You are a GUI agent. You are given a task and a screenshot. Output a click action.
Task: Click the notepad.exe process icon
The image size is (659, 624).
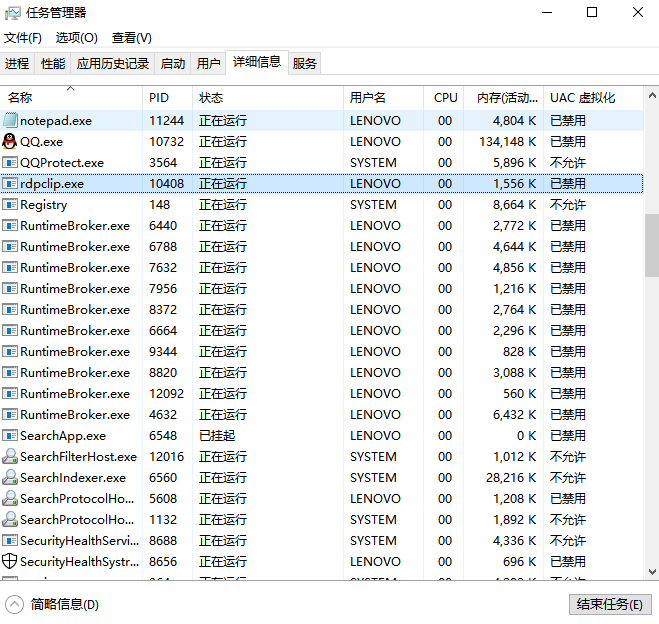[x=10, y=121]
